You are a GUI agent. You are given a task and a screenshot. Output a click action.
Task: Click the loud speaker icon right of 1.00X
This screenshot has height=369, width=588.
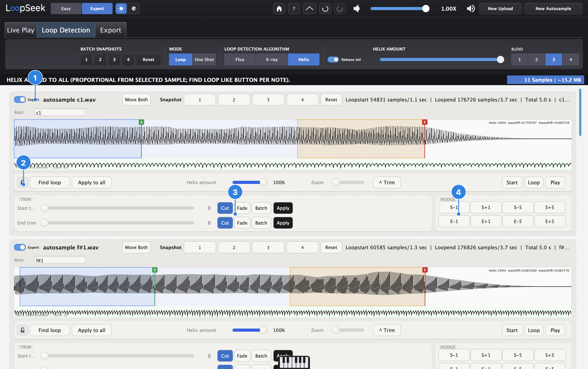[471, 9]
